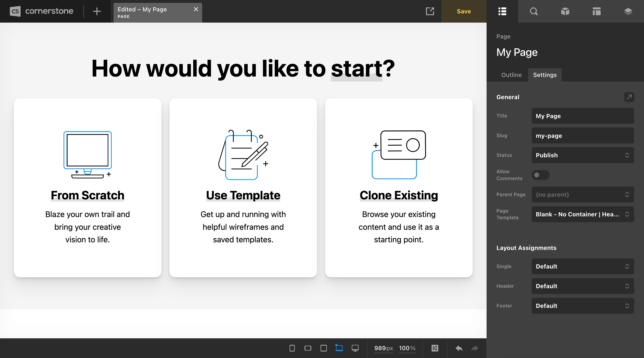Expand the Single layout dropdown
This screenshot has width=644, height=358.
pyautogui.click(x=582, y=266)
